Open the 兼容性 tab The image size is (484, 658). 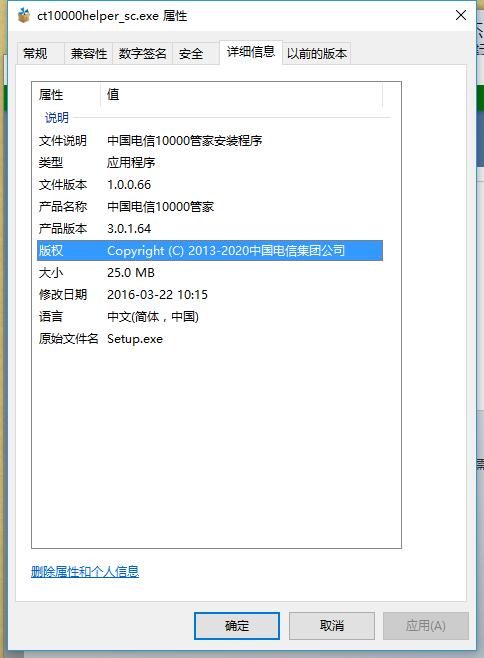pos(89,54)
